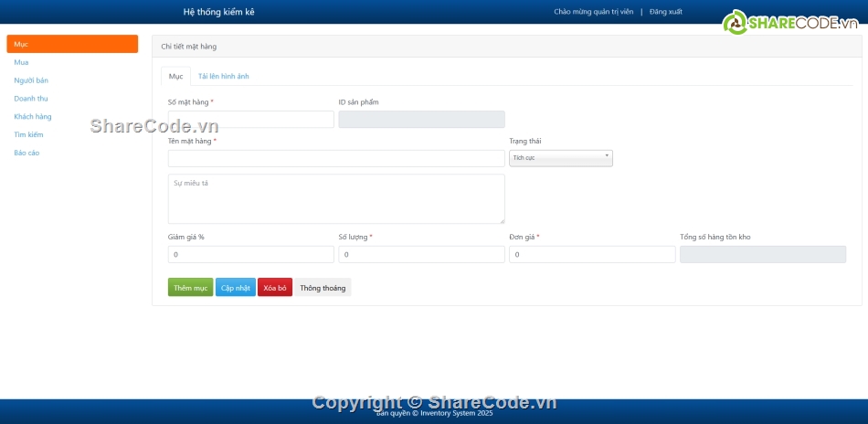Image resolution: width=868 pixels, height=424 pixels.
Task: Click the Thông thoáng clear button
Action: point(323,288)
